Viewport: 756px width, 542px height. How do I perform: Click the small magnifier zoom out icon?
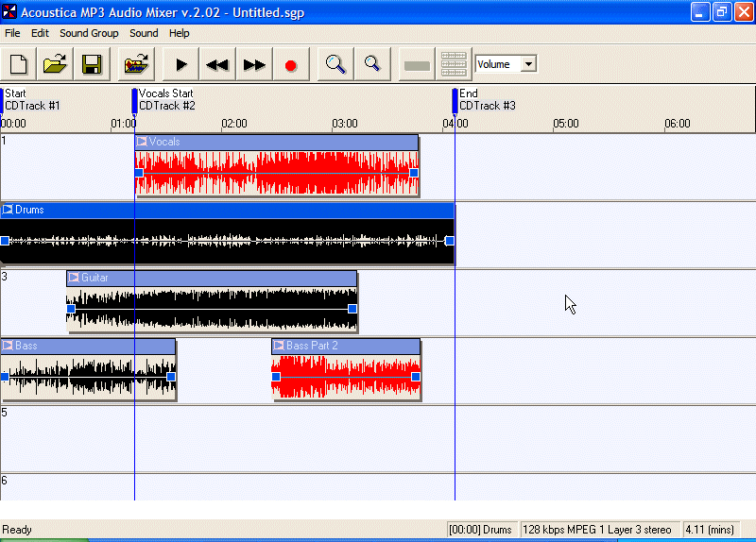coord(372,64)
